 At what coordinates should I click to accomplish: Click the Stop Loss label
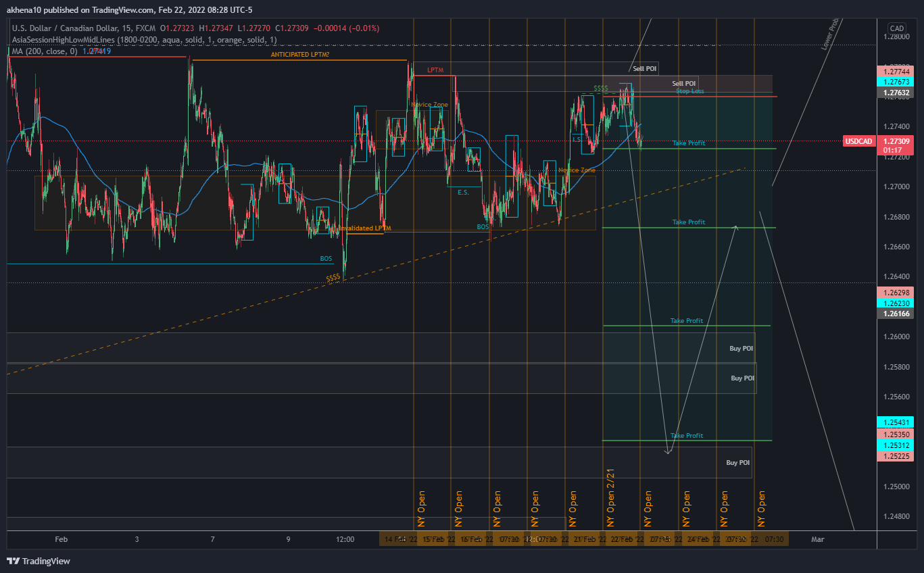(690, 91)
